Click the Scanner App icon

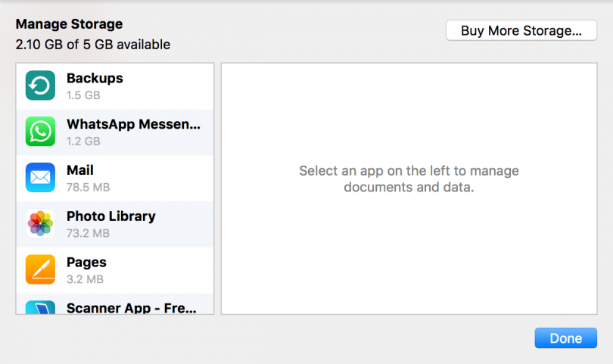pos(40,307)
